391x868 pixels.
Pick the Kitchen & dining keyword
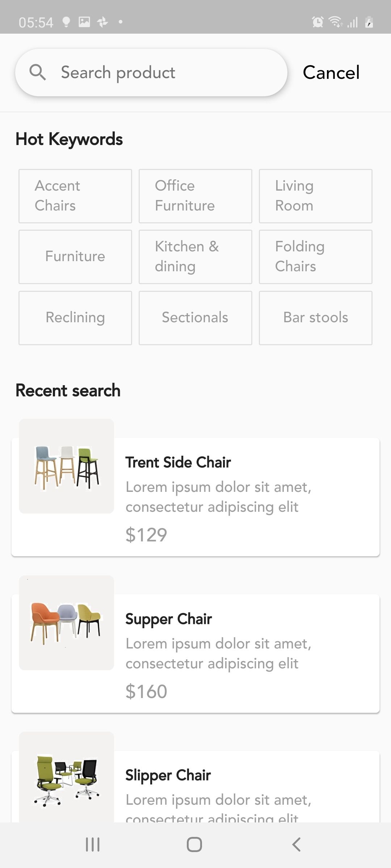click(195, 257)
